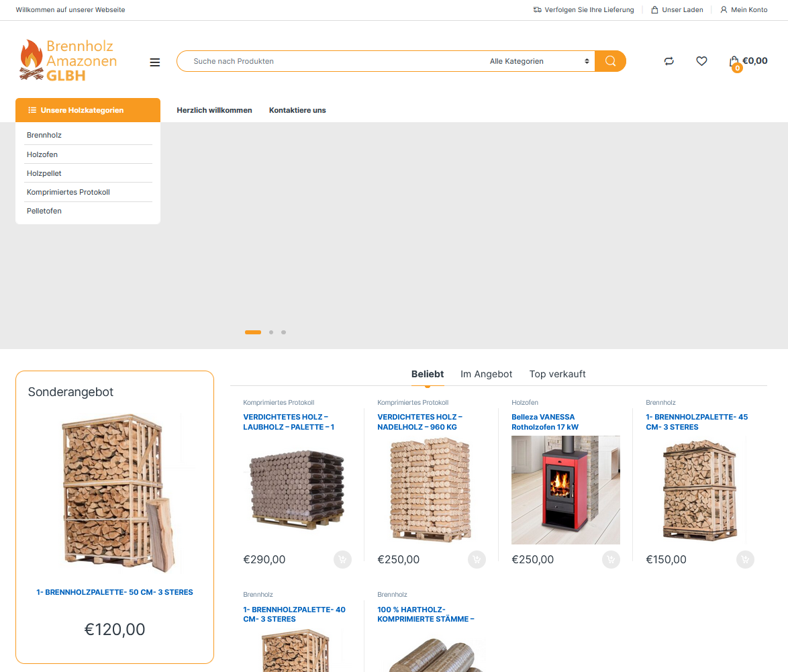788x672 pixels.
Task: Add 45 CM Brennholzpalette to cart
Action: (x=745, y=559)
